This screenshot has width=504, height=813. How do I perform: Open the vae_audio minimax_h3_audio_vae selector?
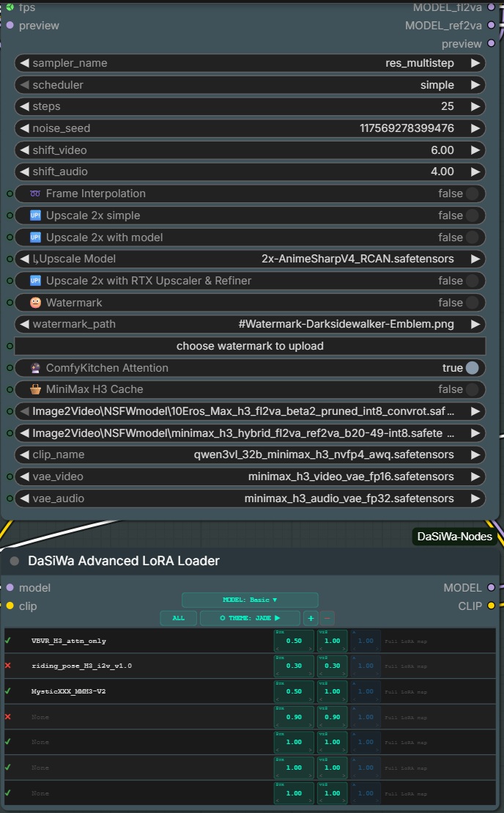tap(251, 499)
